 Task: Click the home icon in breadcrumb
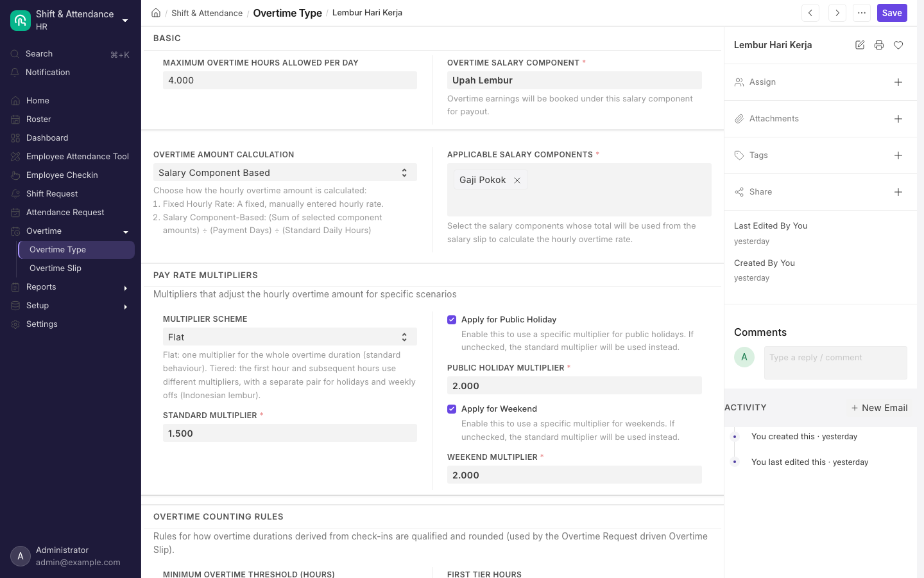156,13
